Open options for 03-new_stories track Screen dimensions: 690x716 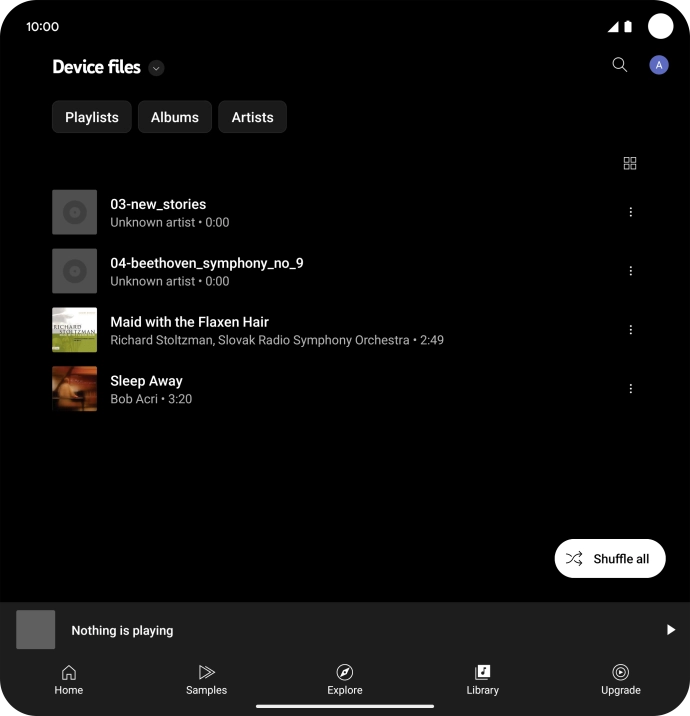pyautogui.click(x=630, y=212)
